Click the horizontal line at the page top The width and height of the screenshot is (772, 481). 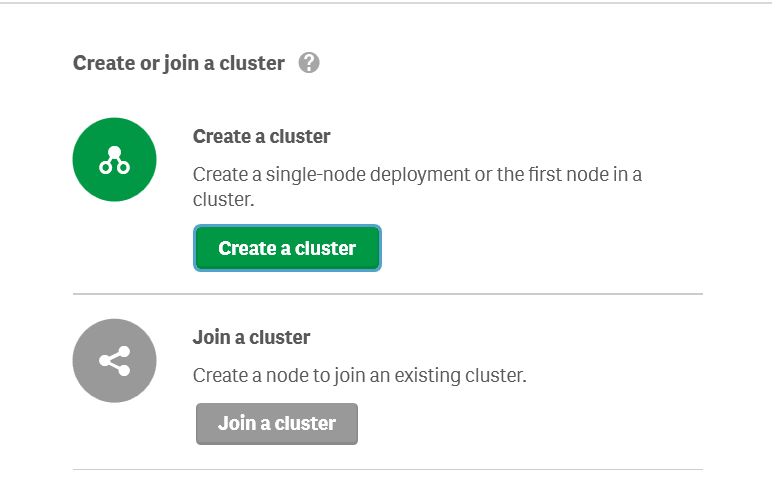click(386, 3)
